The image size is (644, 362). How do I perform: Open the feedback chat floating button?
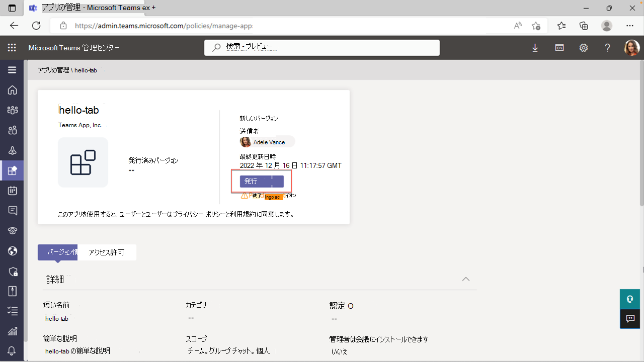coord(629,319)
